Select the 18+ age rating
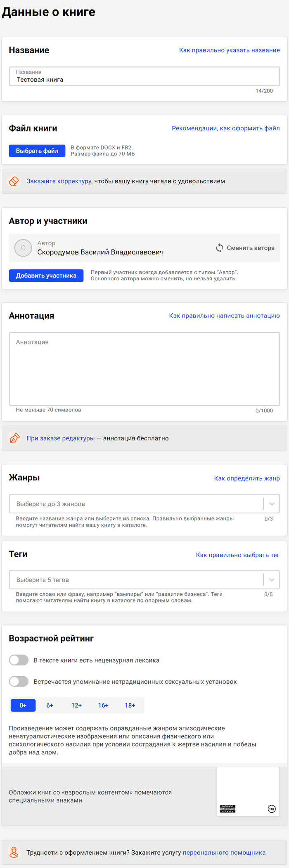This screenshot has width=289, height=868. tap(130, 705)
